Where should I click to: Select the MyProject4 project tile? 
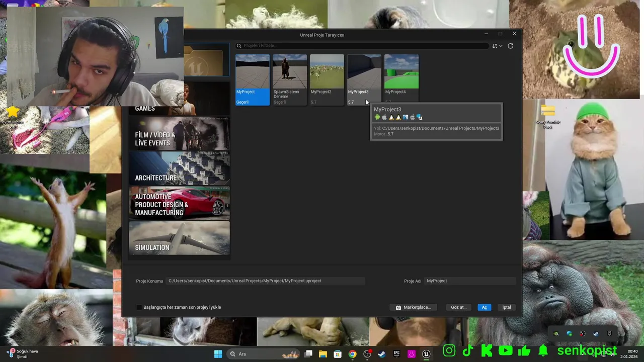(401, 79)
